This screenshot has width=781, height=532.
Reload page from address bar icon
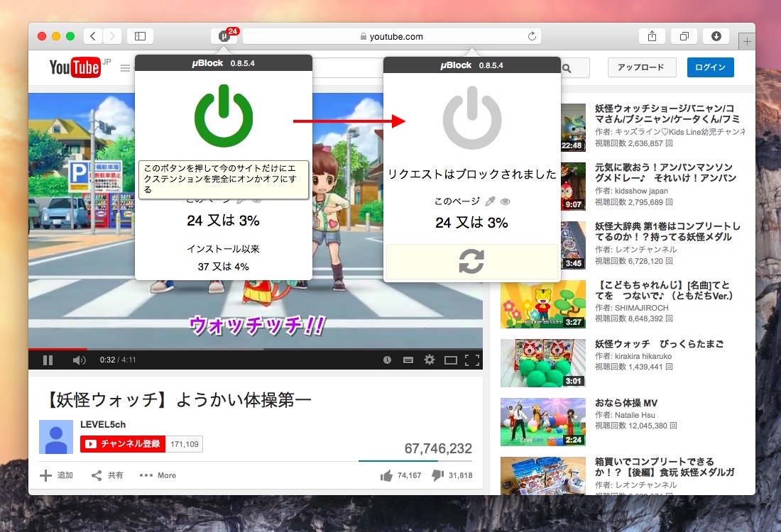click(x=532, y=36)
